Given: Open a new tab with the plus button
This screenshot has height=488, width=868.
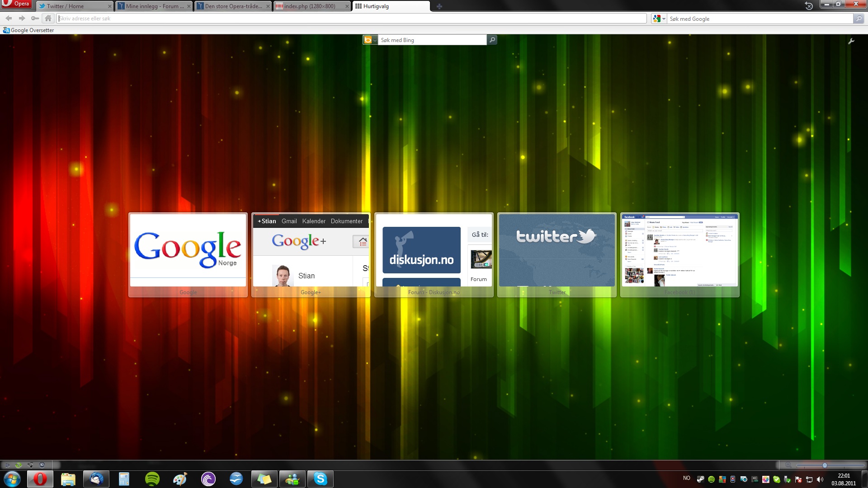Looking at the screenshot, I should (439, 6).
